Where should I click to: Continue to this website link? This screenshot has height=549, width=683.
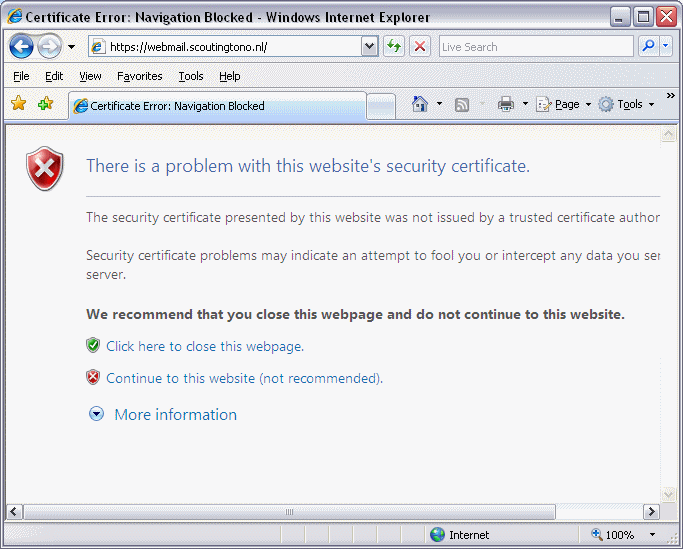(244, 378)
